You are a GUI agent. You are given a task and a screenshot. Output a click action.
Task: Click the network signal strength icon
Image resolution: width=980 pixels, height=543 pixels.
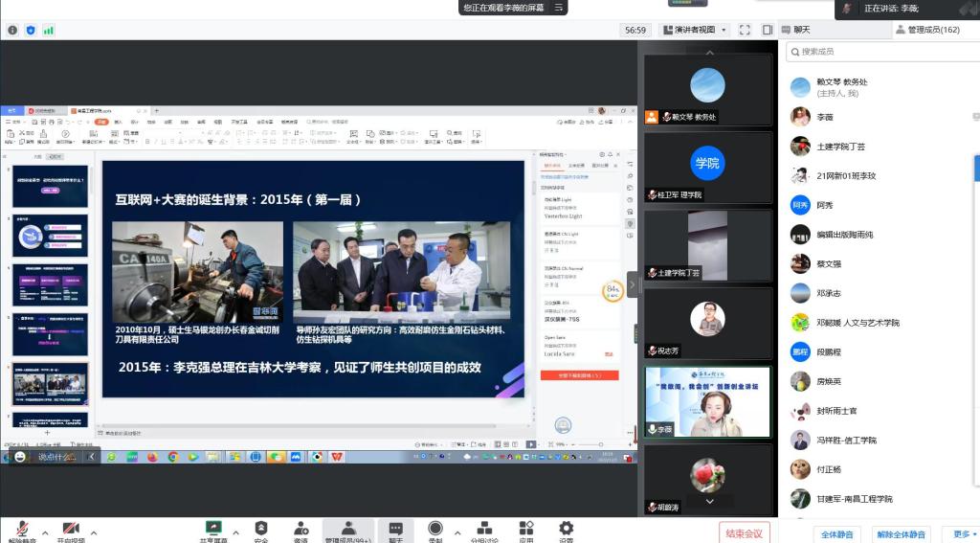pos(48,30)
